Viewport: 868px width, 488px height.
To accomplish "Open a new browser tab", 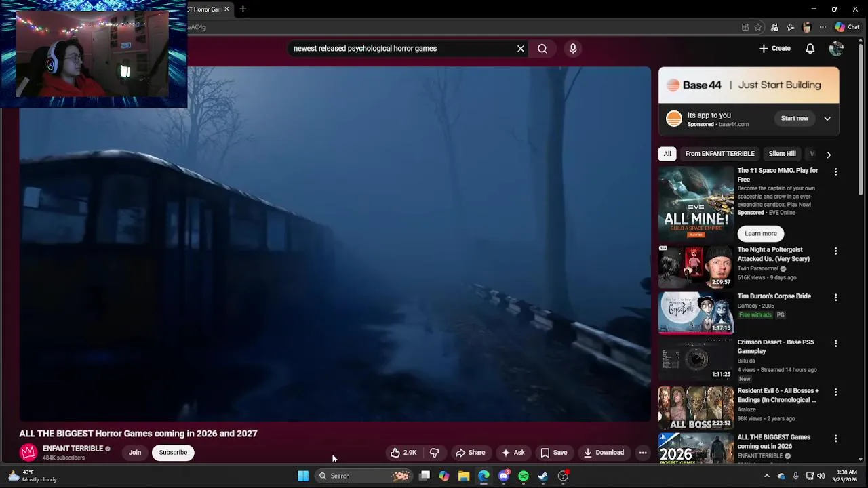I will click(243, 9).
